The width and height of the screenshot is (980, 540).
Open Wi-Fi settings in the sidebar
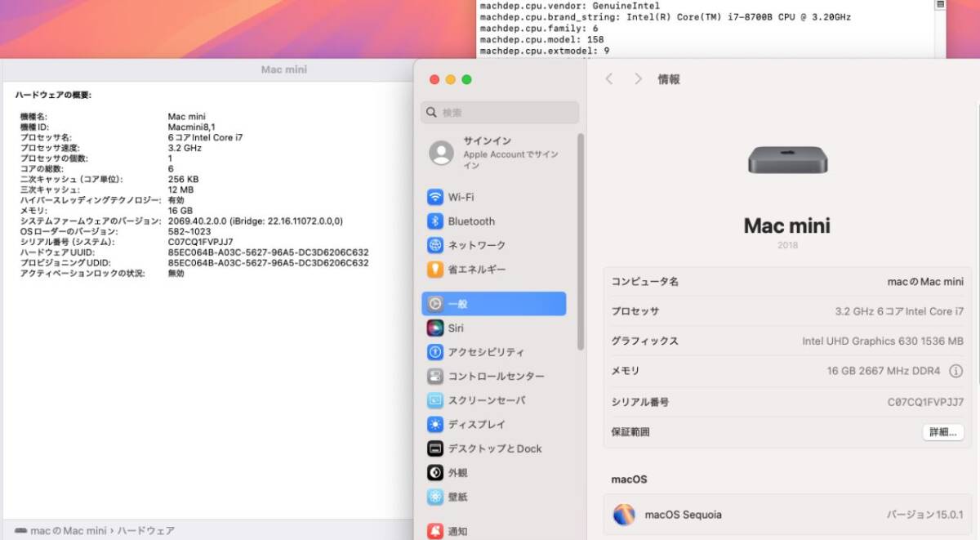[460, 196]
